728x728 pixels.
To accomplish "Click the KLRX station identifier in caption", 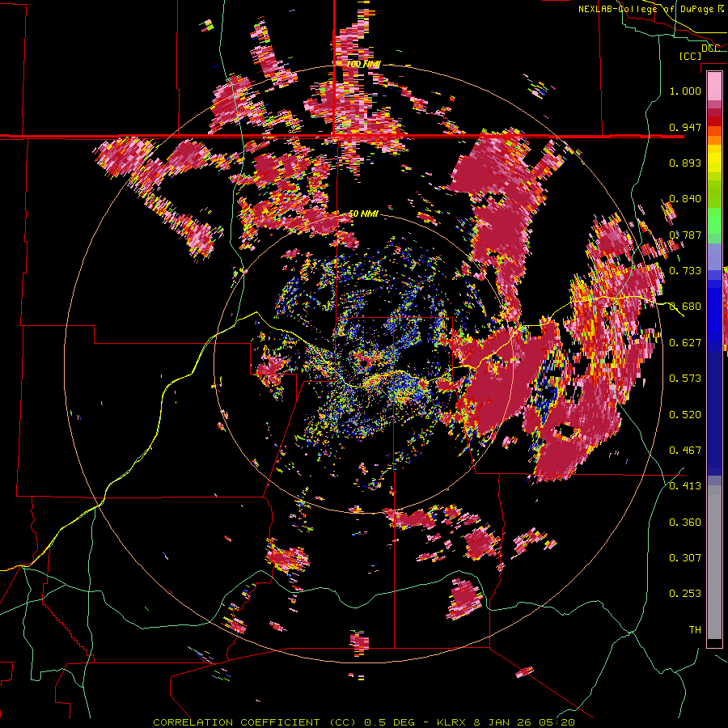I will click(x=453, y=722).
